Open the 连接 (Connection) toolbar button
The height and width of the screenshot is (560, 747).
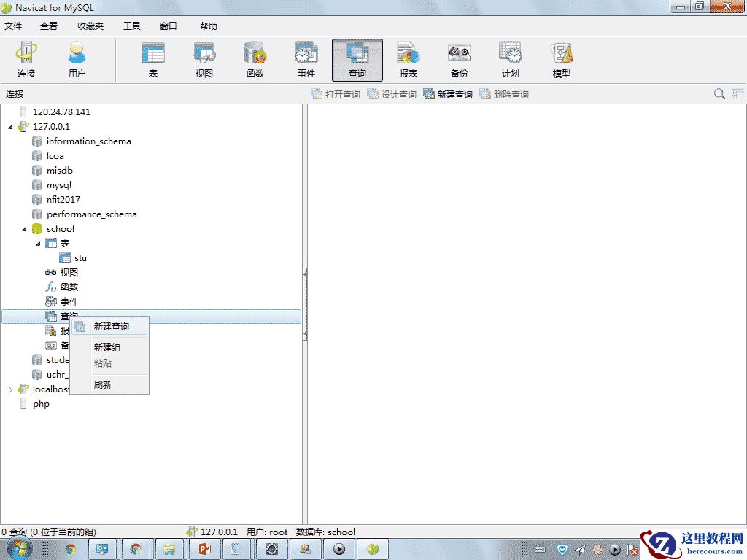point(26,60)
